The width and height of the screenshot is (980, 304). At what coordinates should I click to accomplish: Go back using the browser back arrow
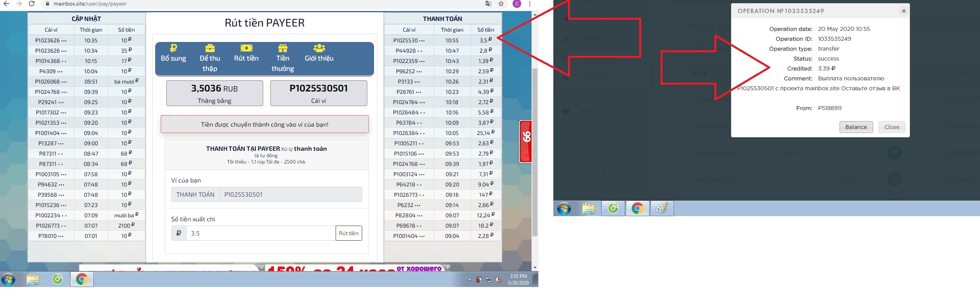pos(7,4)
